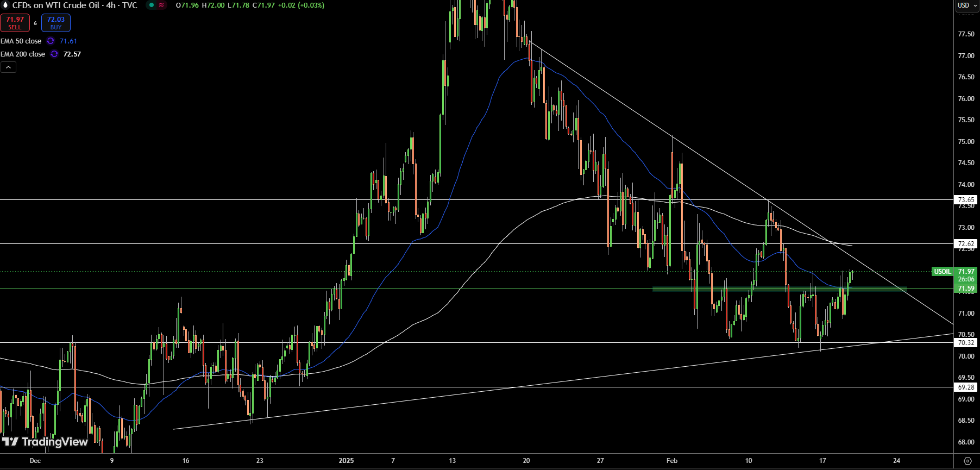Open the USD currency dropdown
The width and height of the screenshot is (980, 470).
[967, 5]
